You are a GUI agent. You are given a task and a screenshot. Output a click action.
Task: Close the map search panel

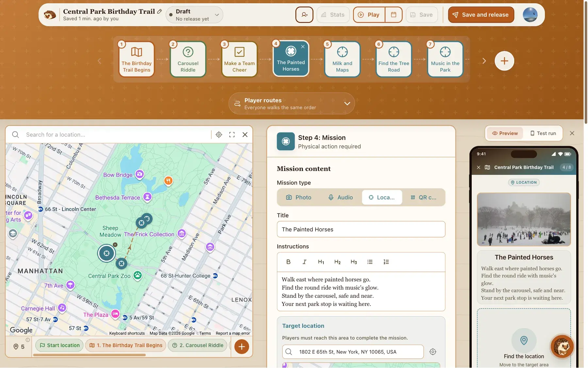point(245,135)
